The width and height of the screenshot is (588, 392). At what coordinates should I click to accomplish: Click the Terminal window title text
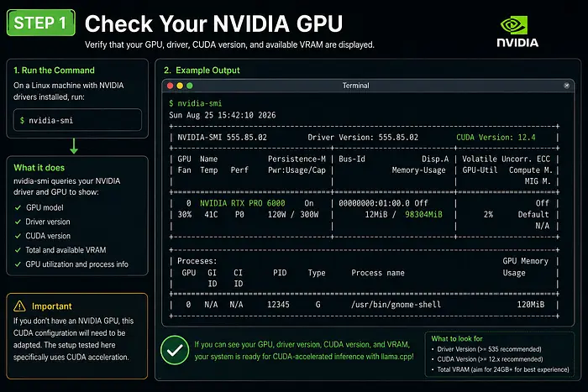coord(355,86)
